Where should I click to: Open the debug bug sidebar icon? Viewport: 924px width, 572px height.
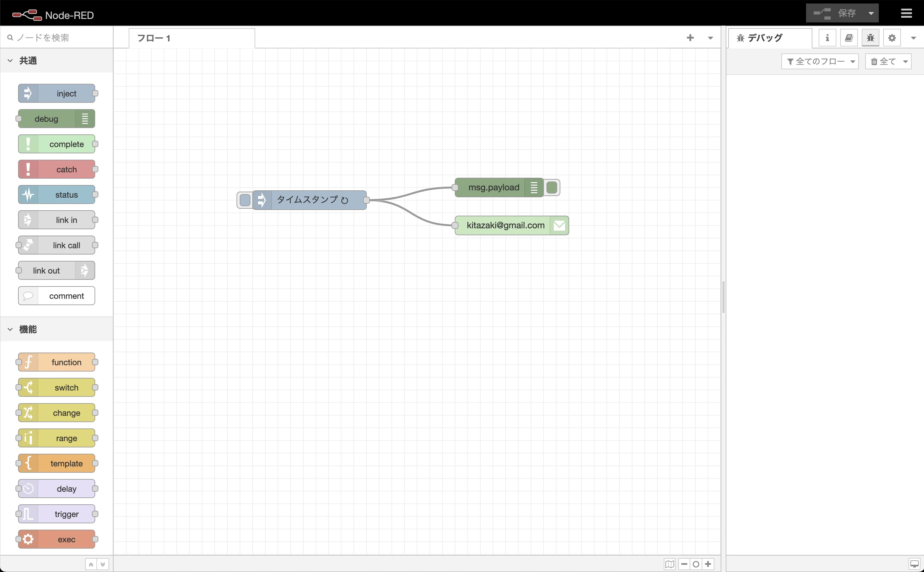pyautogui.click(x=870, y=38)
